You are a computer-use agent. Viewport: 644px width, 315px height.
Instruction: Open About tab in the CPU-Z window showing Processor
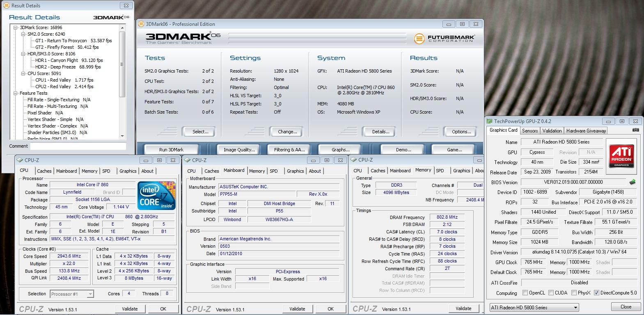click(147, 171)
